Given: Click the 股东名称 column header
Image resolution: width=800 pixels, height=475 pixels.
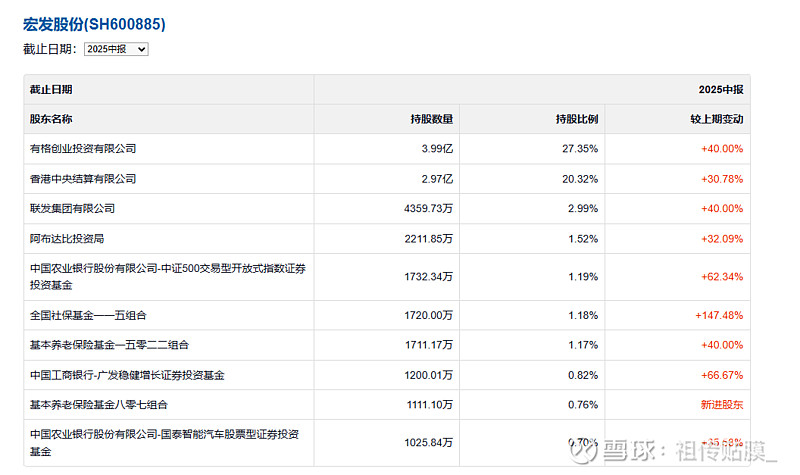Looking at the screenshot, I should point(51,119).
